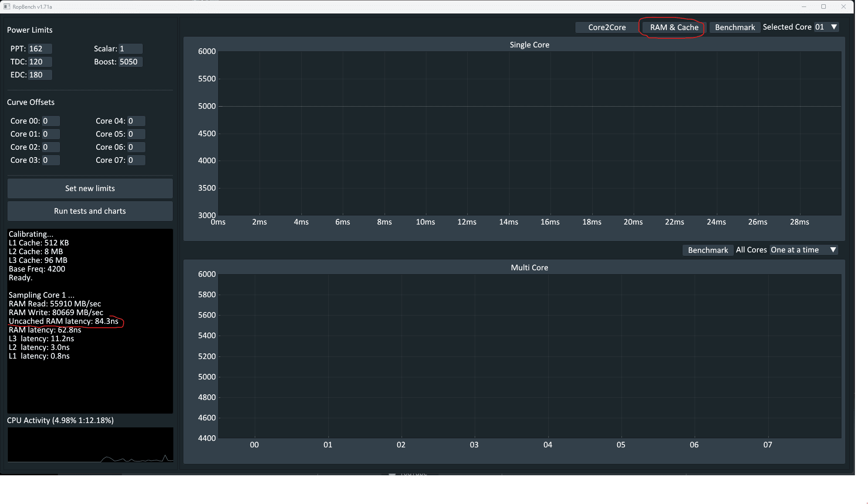Click the Core2Core button

(x=607, y=27)
